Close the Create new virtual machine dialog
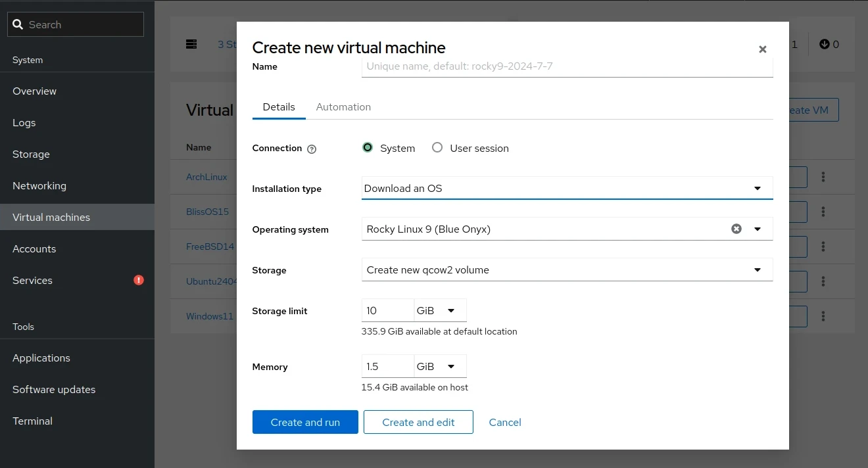 tap(762, 49)
